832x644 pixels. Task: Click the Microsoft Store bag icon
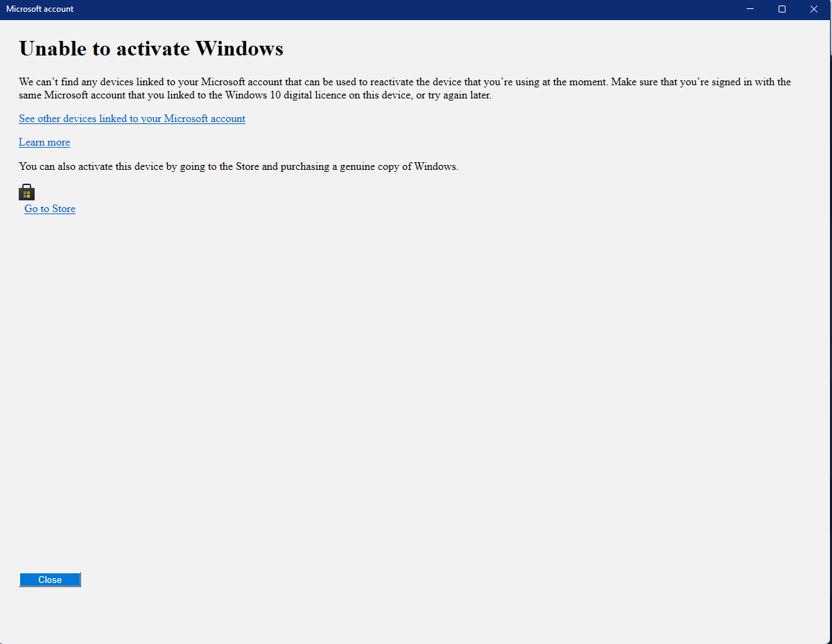pyautogui.click(x=27, y=192)
